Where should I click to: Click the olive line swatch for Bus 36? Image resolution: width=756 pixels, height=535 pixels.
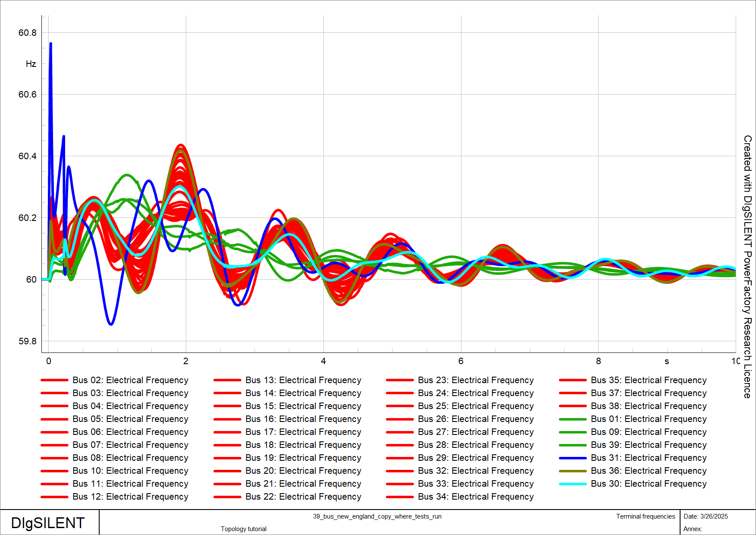point(573,471)
